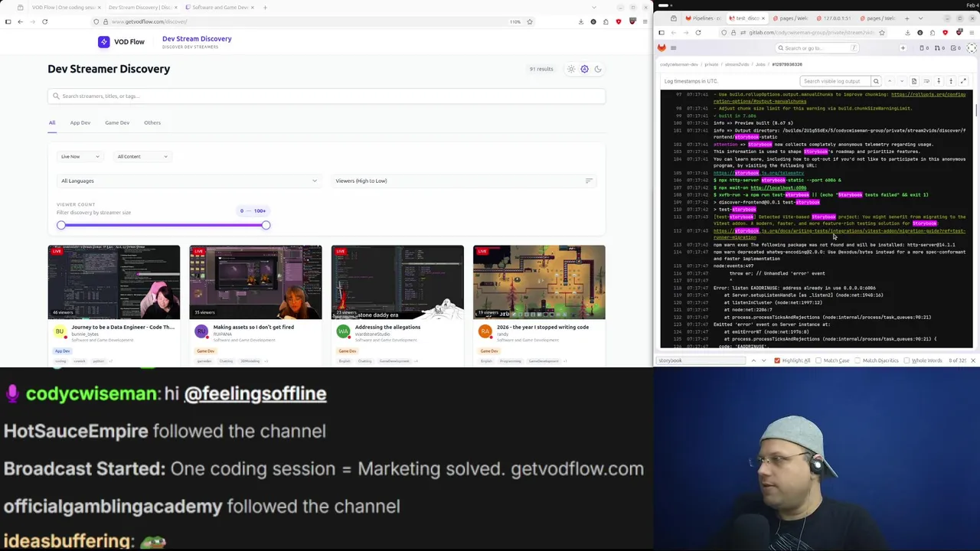
Task: Toggle the GitLab sidebar hamburger icon
Action: coord(673,48)
